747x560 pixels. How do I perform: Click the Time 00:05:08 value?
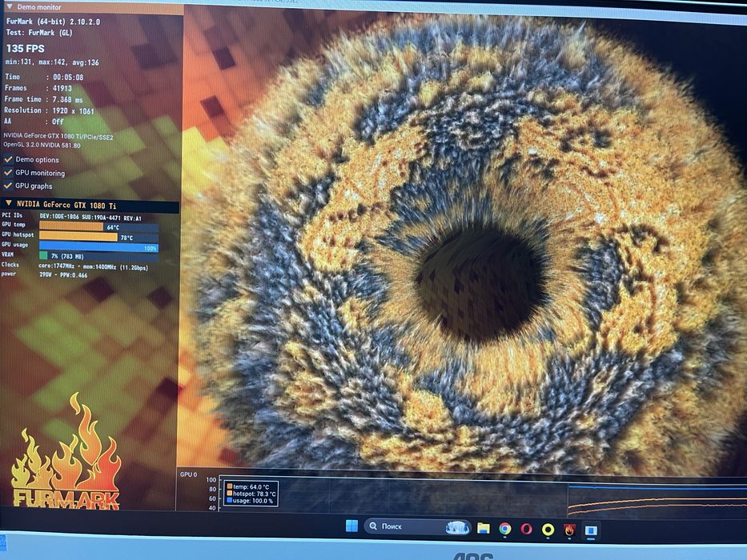pyautogui.click(x=68, y=77)
